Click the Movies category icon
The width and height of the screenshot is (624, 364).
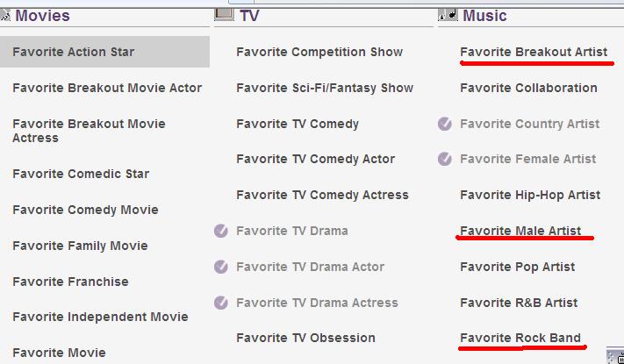(x=5, y=14)
